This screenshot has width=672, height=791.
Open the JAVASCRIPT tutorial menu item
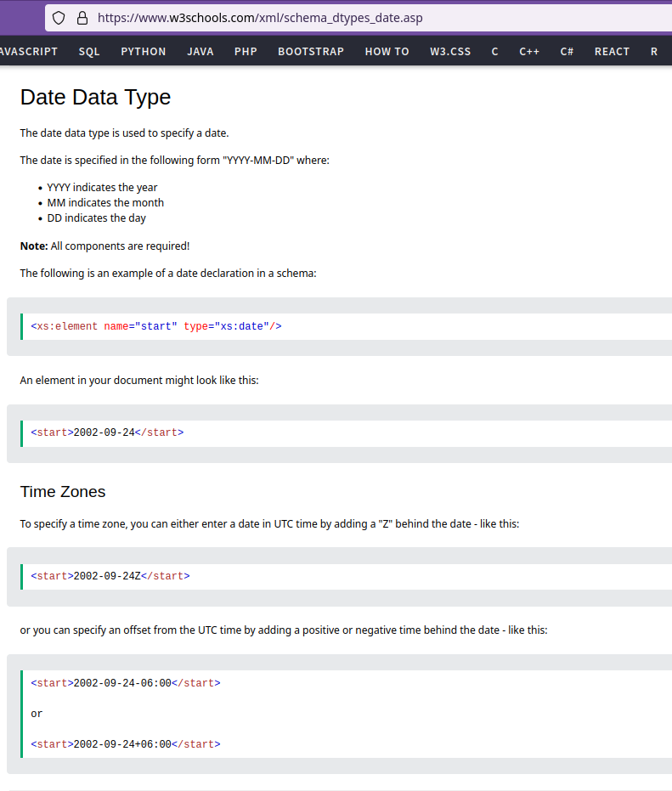point(28,52)
